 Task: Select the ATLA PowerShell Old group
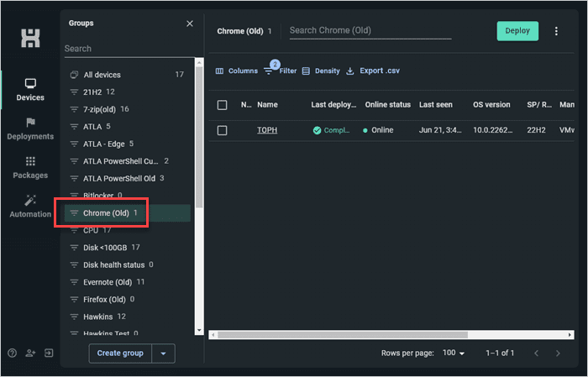128,178
